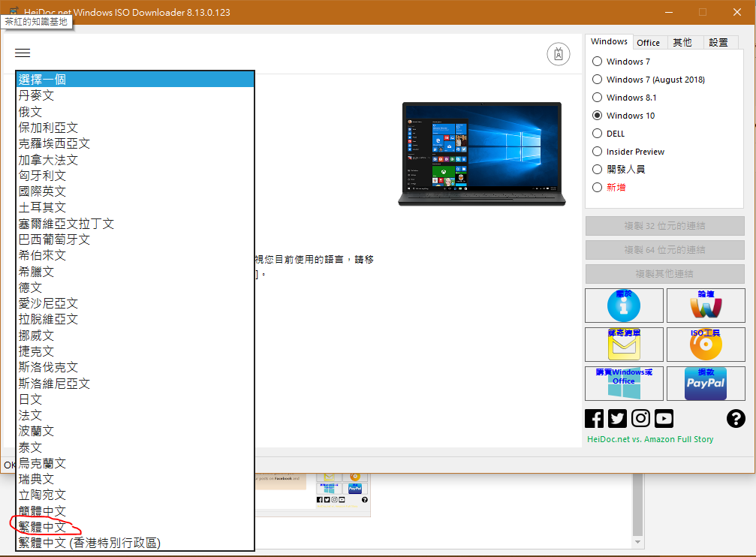
Task: Pick 希伯來文 in the list
Action: click(135, 255)
